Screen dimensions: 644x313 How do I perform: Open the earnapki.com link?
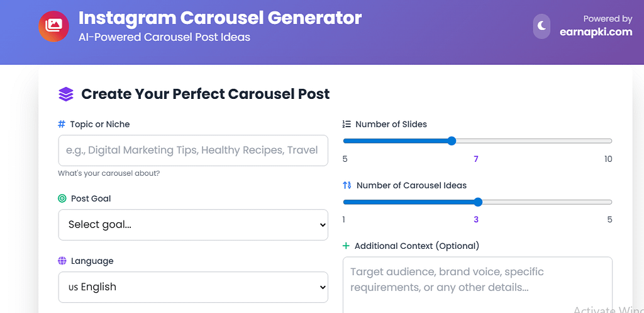click(x=596, y=32)
